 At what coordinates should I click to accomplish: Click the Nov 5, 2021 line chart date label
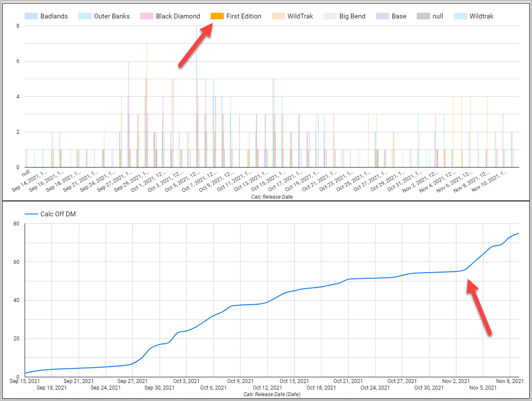click(483, 388)
